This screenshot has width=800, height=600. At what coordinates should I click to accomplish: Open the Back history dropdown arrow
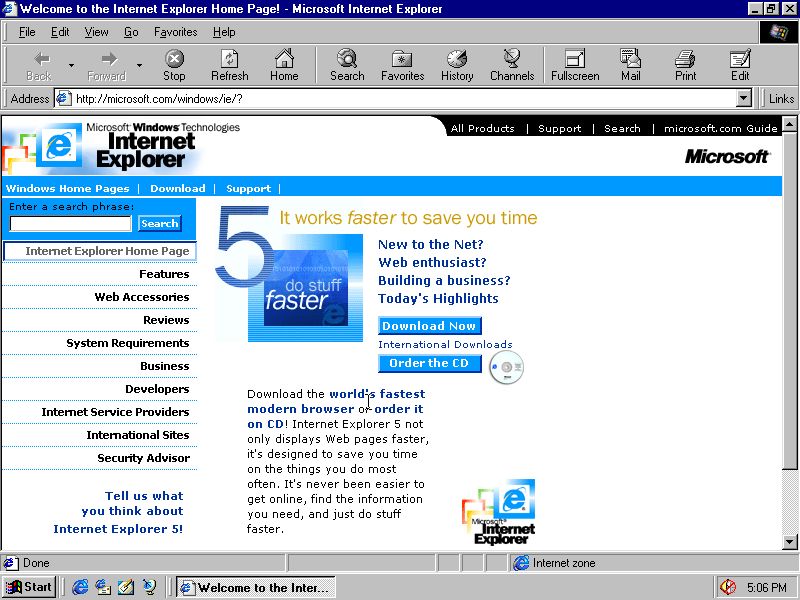click(71, 65)
